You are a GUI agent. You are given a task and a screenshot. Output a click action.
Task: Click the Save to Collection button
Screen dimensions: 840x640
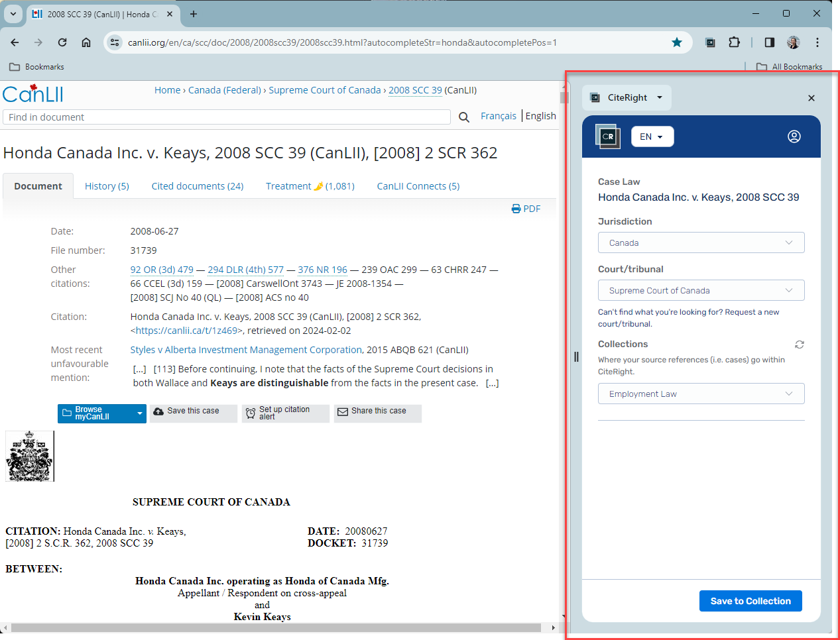750,601
